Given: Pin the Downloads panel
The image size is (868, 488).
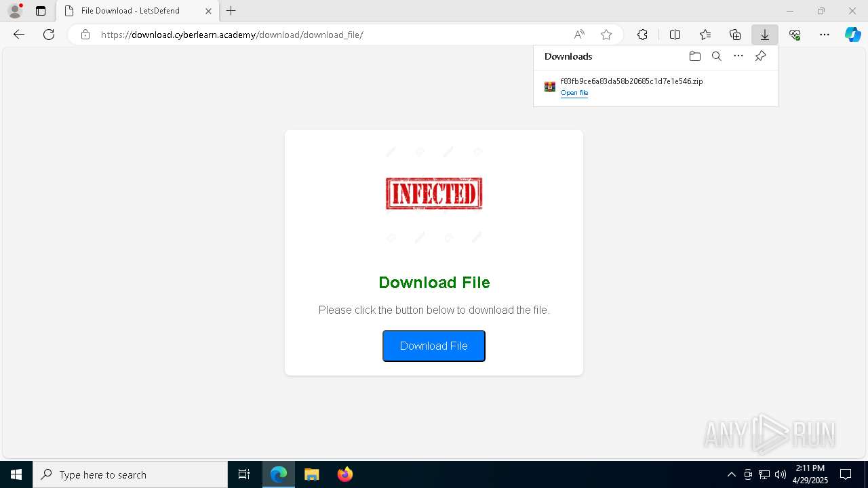Looking at the screenshot, I should tap(760, 56).
